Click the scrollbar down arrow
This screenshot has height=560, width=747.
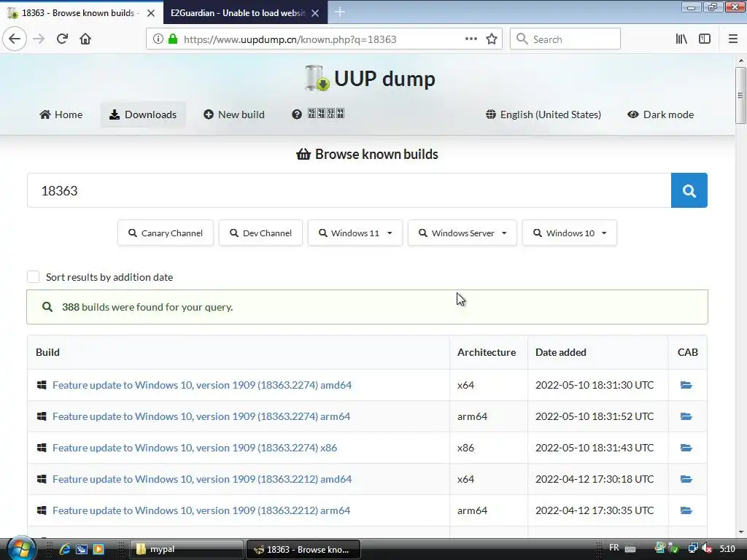(741, 532)
